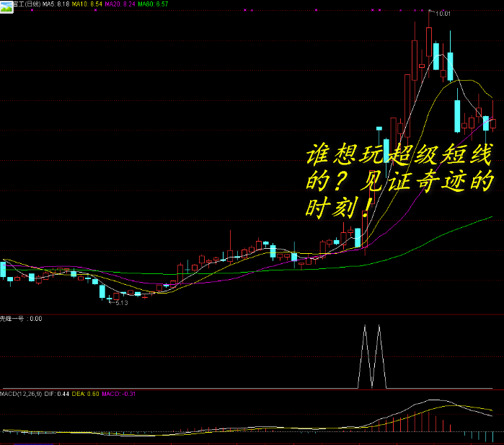Click the daily chart title "(日线)"
The image size is (504, 445).
pyautogui.click(x=32, y=4)
